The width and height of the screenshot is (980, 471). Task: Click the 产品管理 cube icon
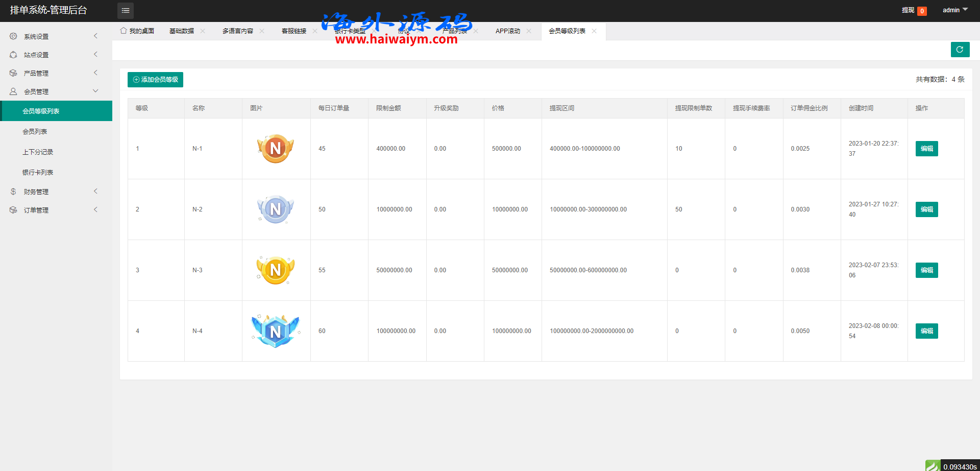coord(13,73)
